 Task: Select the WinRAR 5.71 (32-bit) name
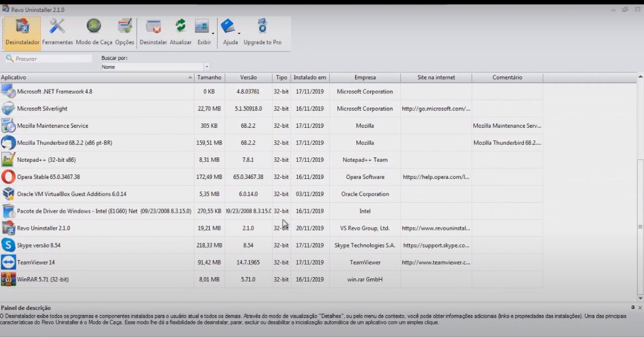[43, 279]
